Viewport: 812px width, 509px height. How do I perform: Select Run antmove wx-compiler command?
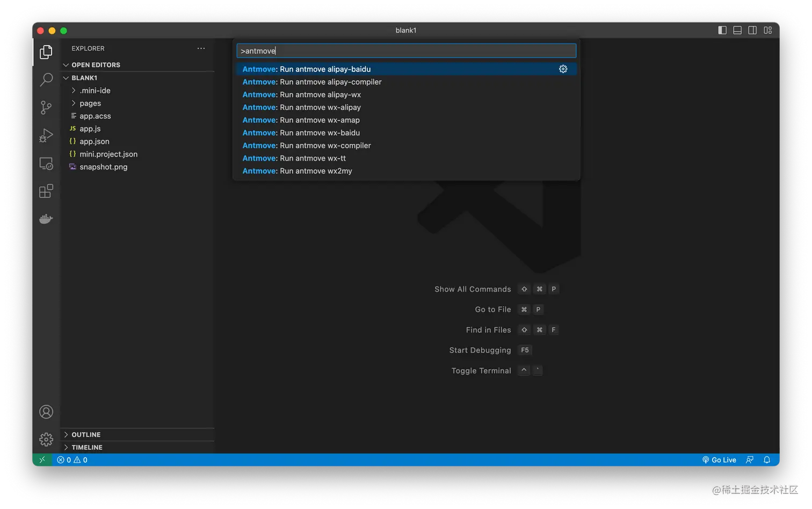(x=407, y=145)
